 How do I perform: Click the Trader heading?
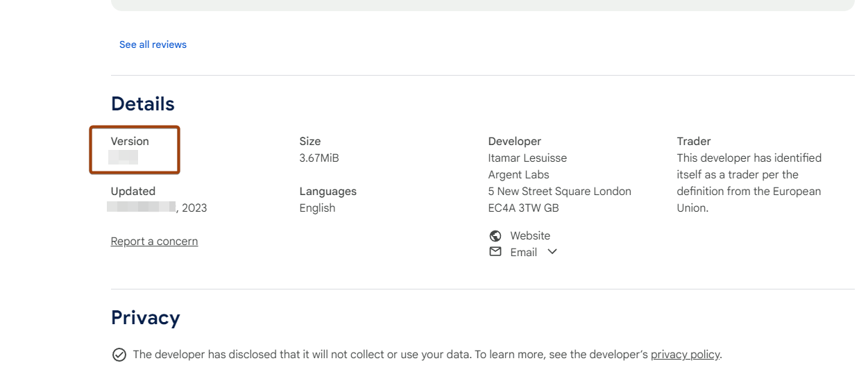[x=694, y=142]
